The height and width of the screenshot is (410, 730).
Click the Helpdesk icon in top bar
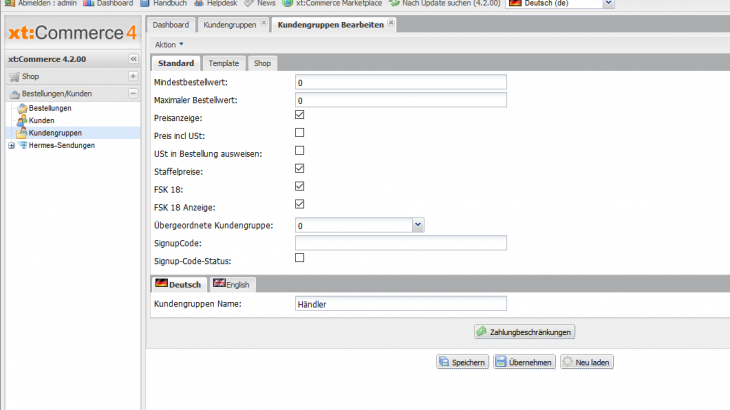coord(199,3)
